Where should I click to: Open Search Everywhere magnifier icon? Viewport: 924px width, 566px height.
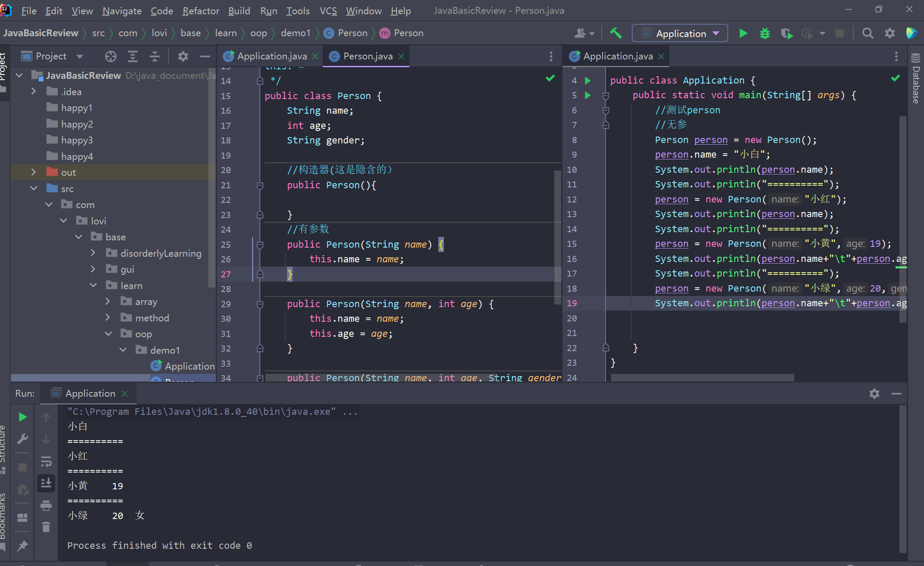(868, 33)
